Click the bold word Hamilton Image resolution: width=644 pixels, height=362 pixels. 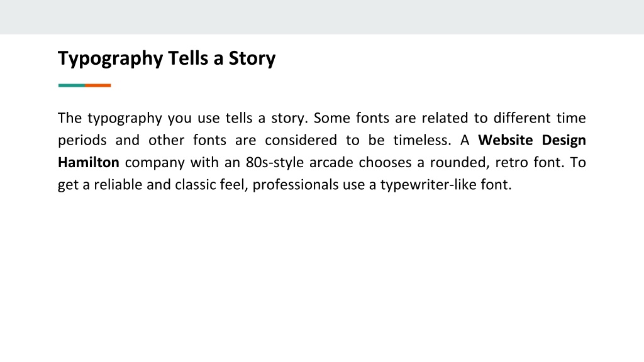click(x=88, y=162)
